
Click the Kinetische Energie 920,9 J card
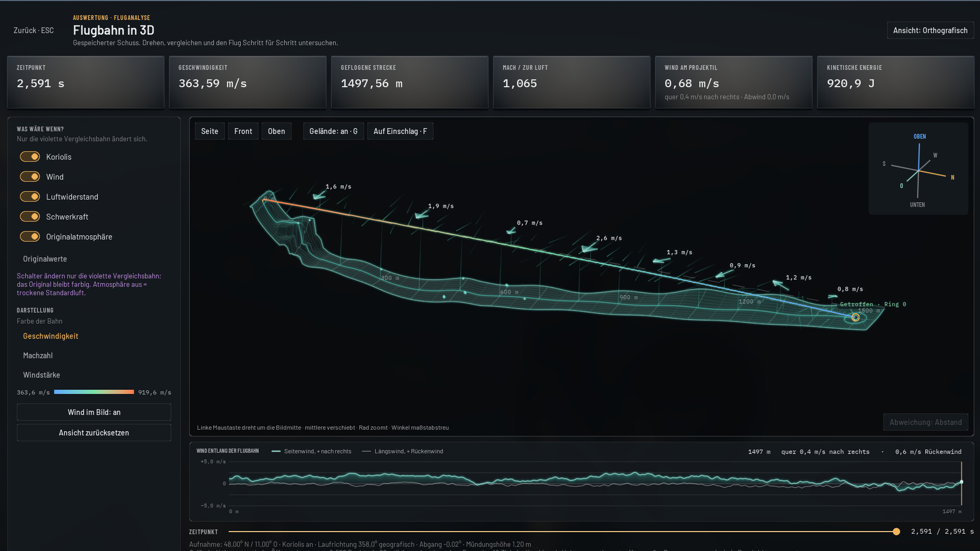click(x=895, y=82)
